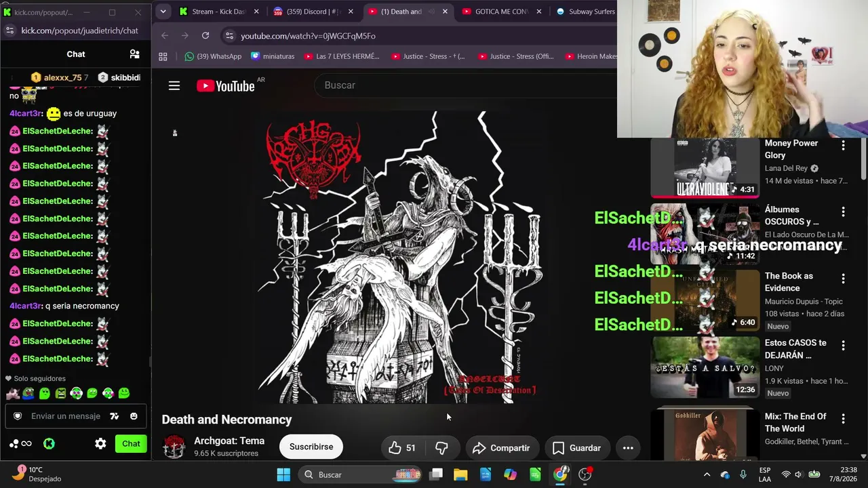Share the video with Compartir
This screenshot has width=868, height=488.
click(x=501, y=448)
